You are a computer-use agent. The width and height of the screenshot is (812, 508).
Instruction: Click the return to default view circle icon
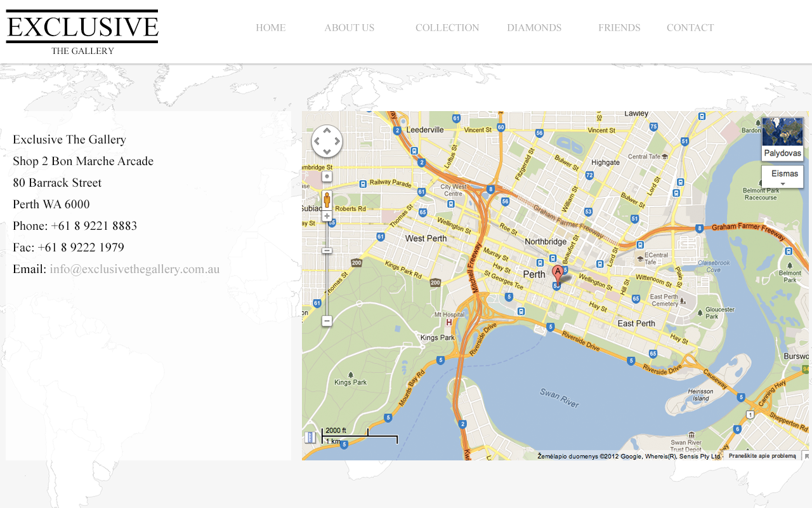(326, 176)
